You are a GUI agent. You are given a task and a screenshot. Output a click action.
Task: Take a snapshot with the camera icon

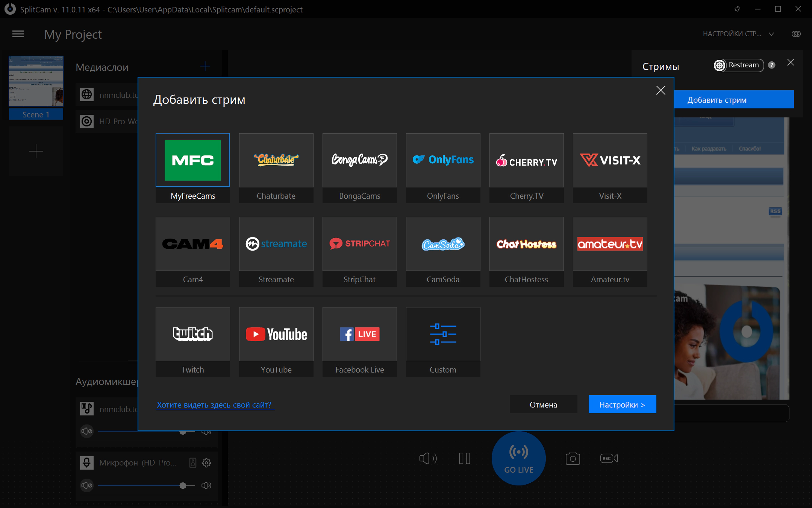pos(573,458)
